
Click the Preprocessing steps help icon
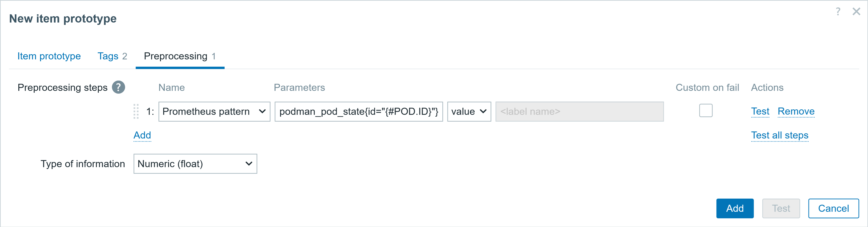118,87
